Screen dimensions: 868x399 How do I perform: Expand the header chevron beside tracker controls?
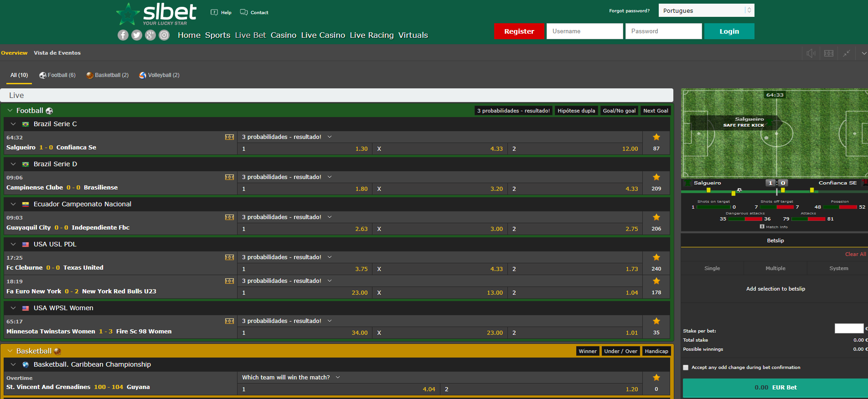click(863, 53)
